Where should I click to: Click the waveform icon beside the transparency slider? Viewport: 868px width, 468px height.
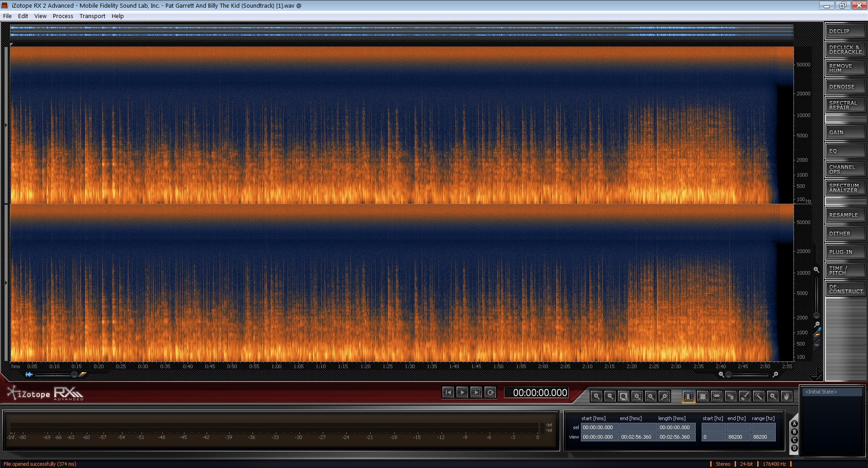coord(29,374)
